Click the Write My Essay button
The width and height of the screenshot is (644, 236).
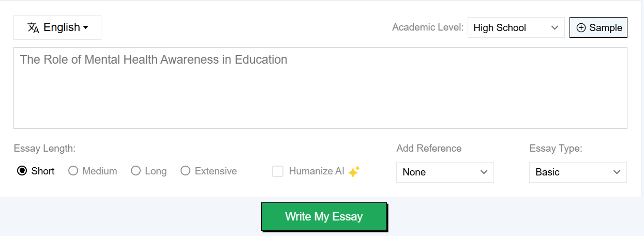coord(324,216)
